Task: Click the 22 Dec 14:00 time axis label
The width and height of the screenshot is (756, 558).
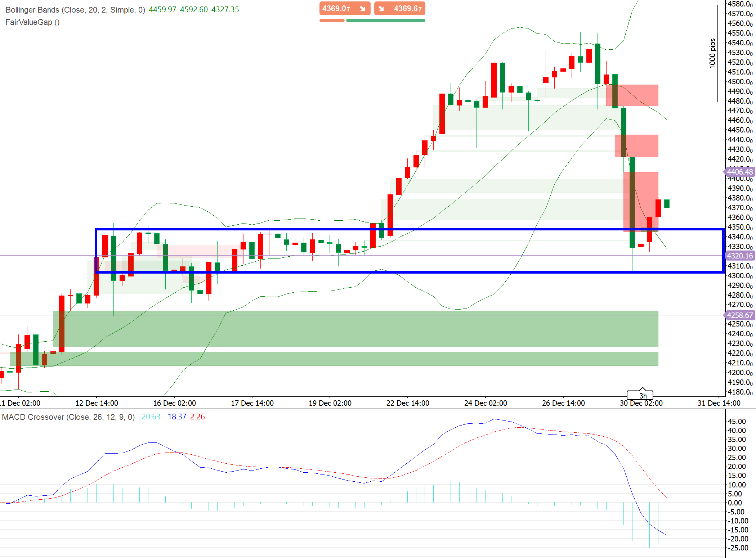Action: click(408, 403)
